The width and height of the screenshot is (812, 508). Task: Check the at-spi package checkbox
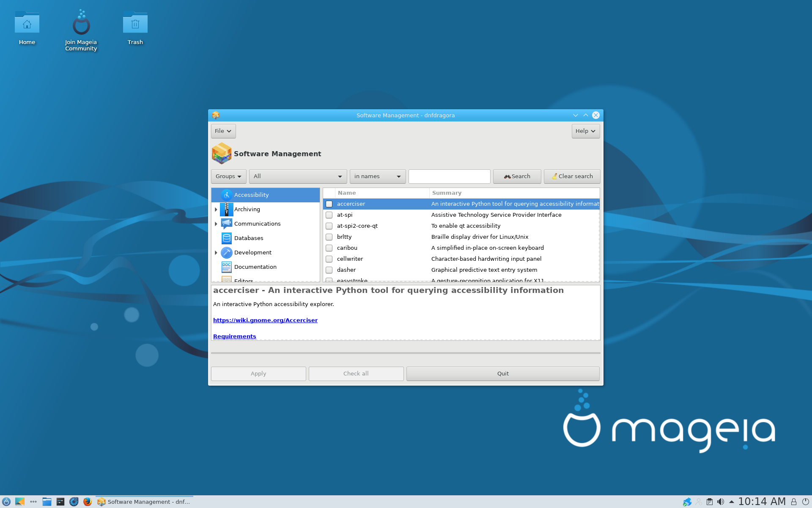point(329,215)
